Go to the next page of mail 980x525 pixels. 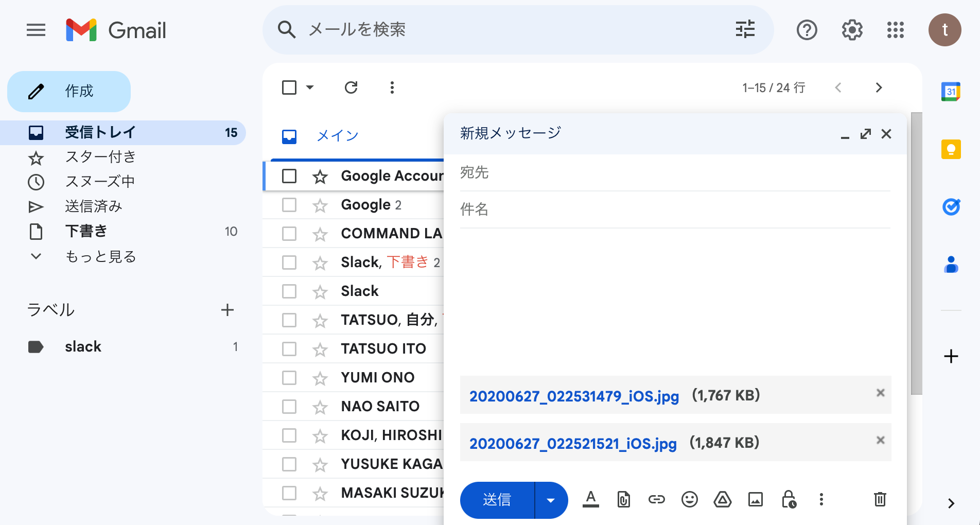coord(879,87)
